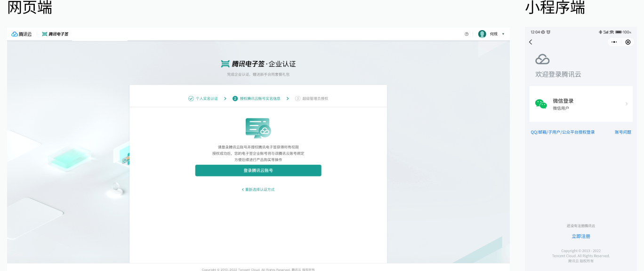Select step 3 超级管理员授权

click(312, 98)
